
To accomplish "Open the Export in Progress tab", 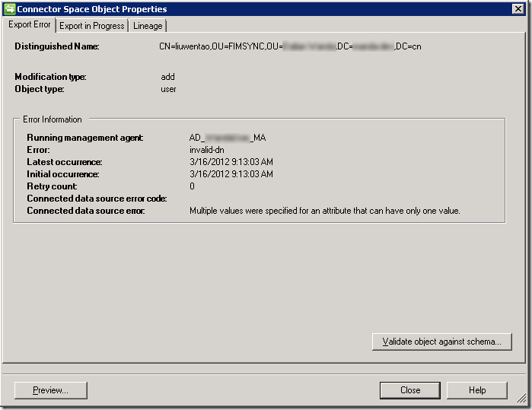I will [92, 26].
